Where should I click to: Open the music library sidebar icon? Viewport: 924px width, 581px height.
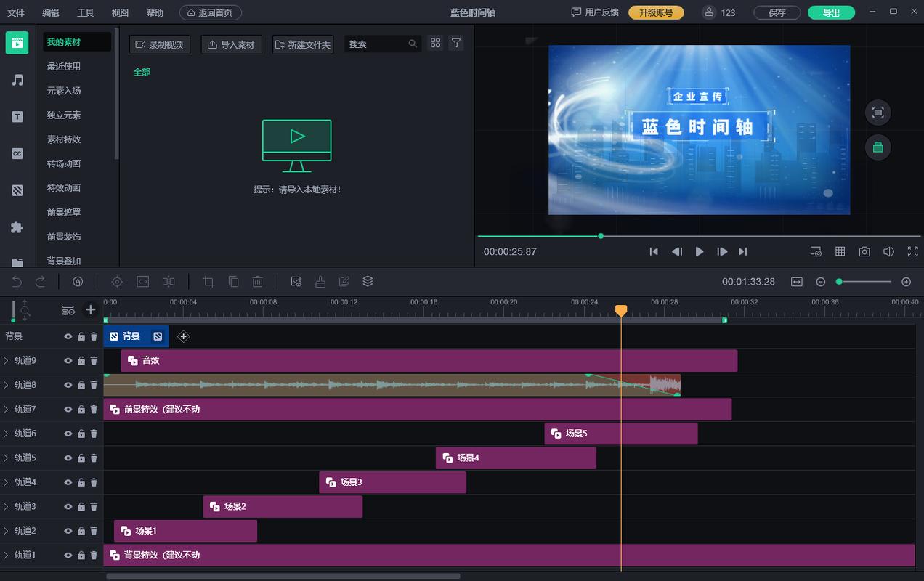pos(17,80)
